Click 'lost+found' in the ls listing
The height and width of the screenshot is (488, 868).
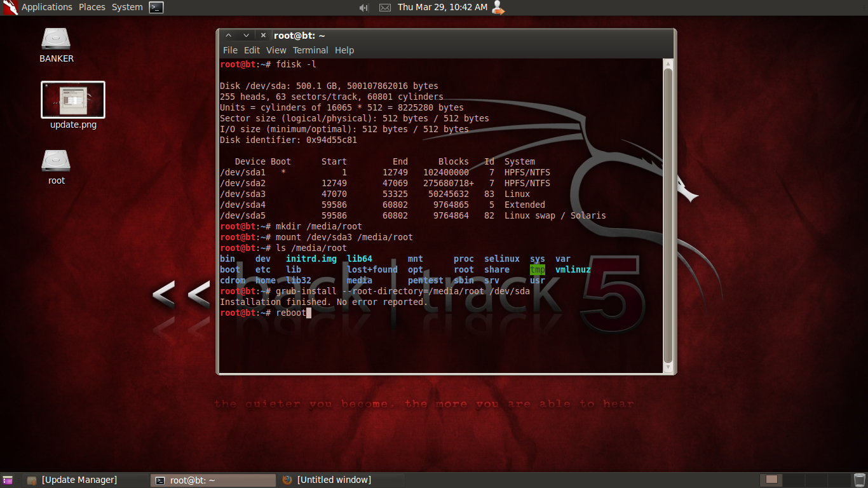pyautogui.click(x=372, y=269)
